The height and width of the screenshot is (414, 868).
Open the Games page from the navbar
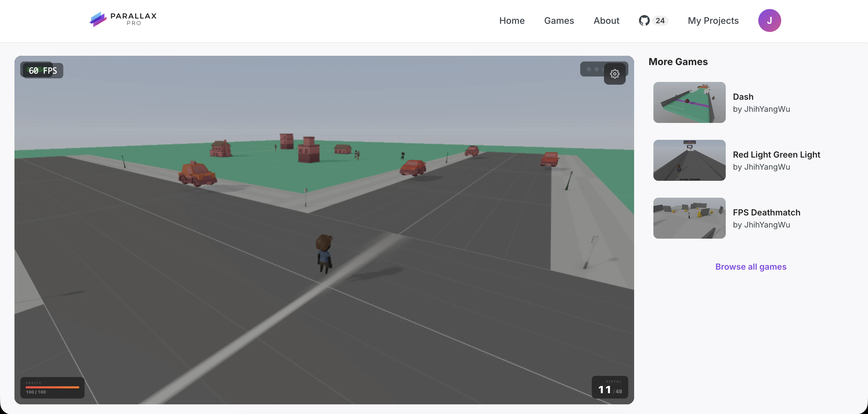point(559,20)
